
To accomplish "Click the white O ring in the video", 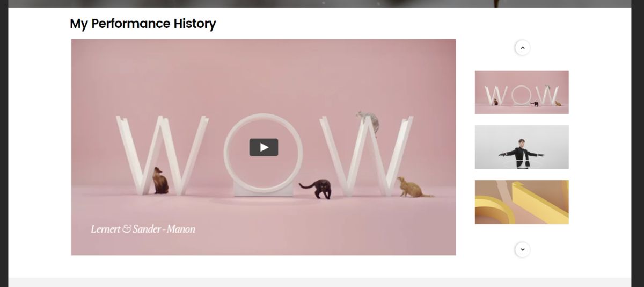I will tap(264, 154).
